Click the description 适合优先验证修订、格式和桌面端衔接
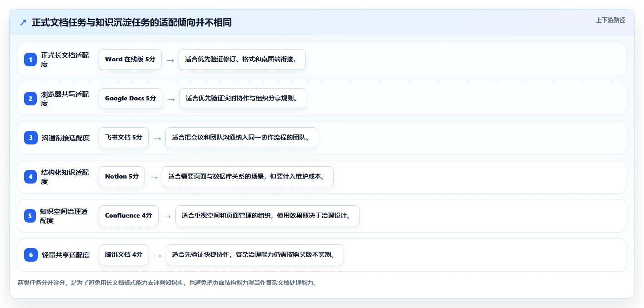644x308 pixels. (242, 60)
